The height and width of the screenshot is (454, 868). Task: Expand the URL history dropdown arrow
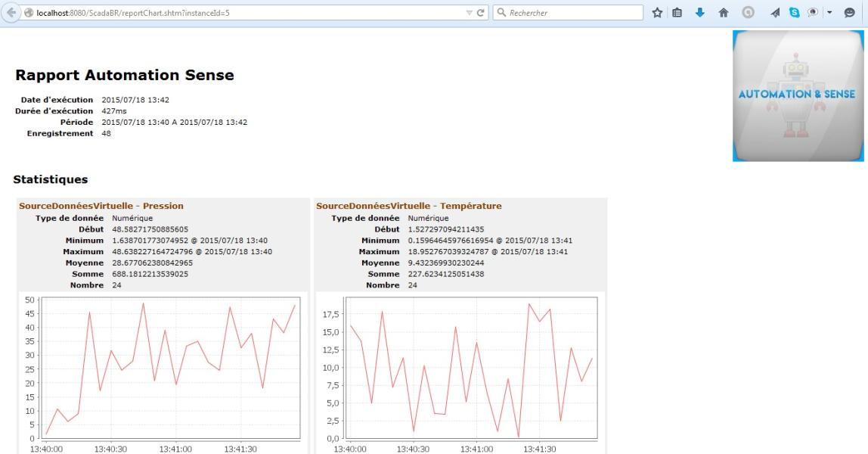[x=469, y=13]
